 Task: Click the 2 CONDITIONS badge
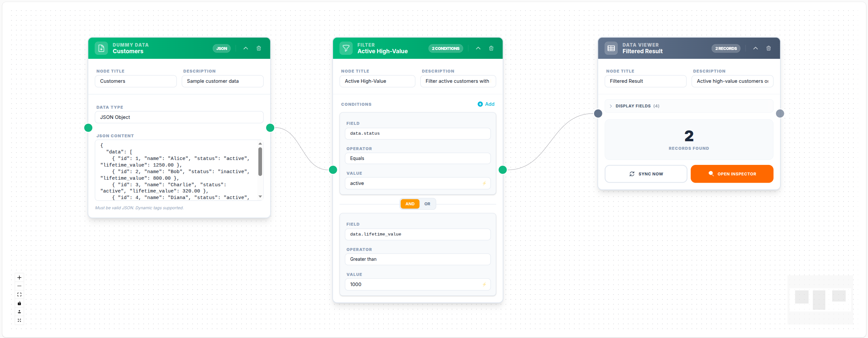445,48
